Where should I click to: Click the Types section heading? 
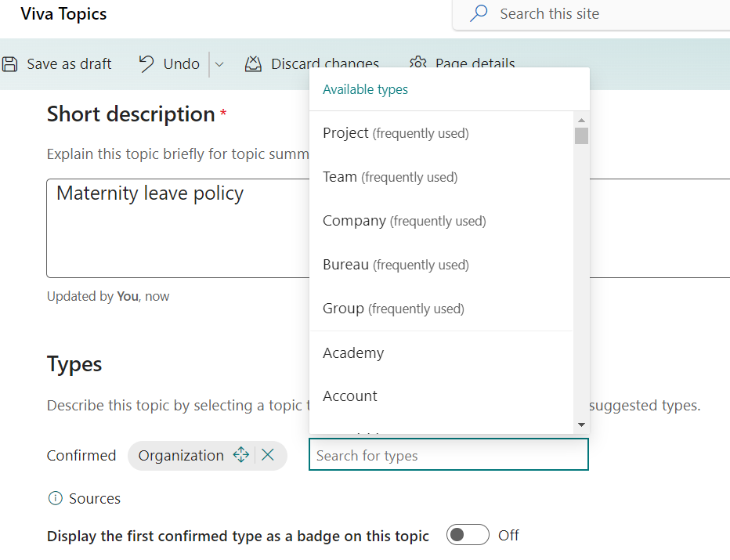[x=74, y=364]
